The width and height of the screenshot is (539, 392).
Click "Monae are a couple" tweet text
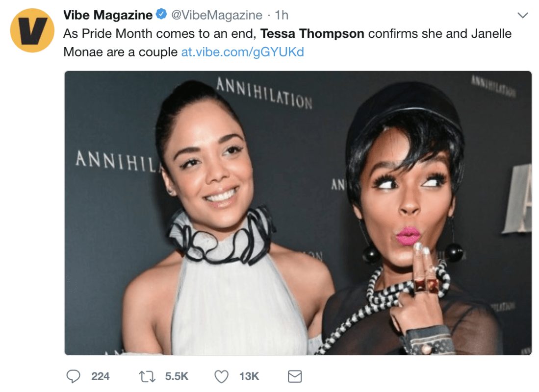pos(120,52)
